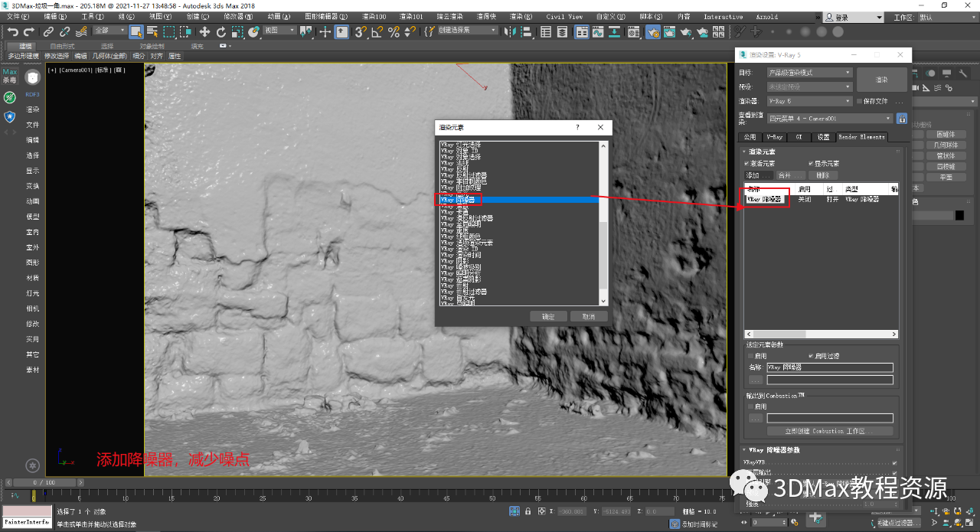Enable the 保存文件 checkbox
Screen dimensions: 980x532
click(x=860, y=101)
